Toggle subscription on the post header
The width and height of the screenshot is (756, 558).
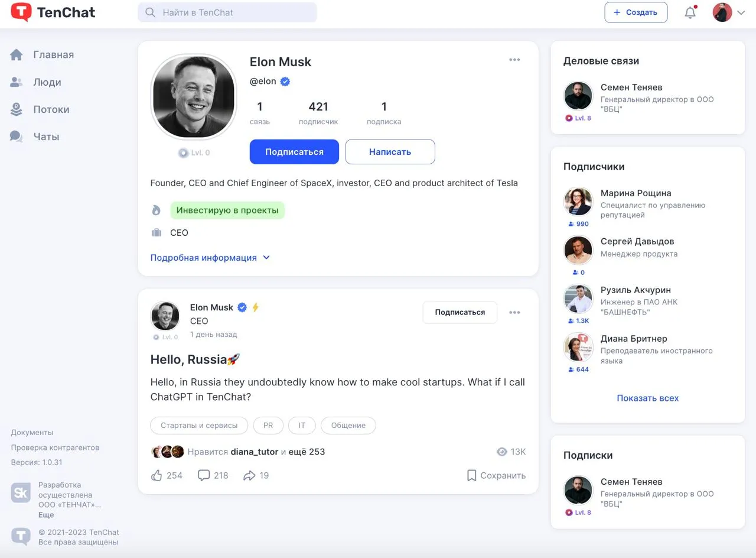click(x=460, y=312)
